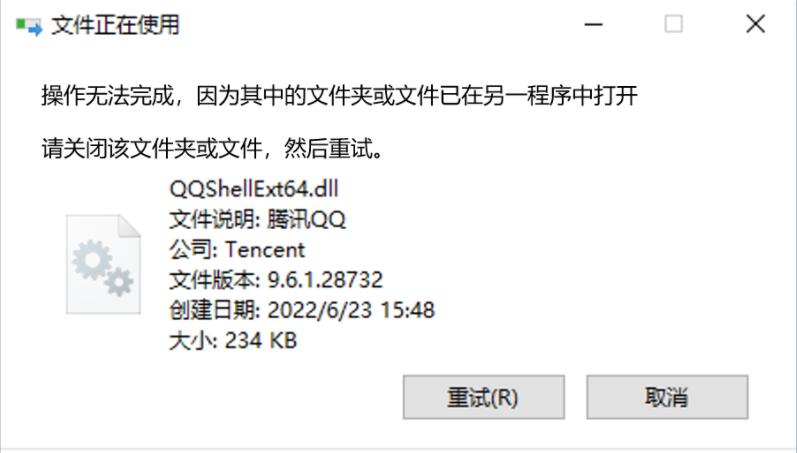Click the large gear on the file icon

(x=92, y=260)
